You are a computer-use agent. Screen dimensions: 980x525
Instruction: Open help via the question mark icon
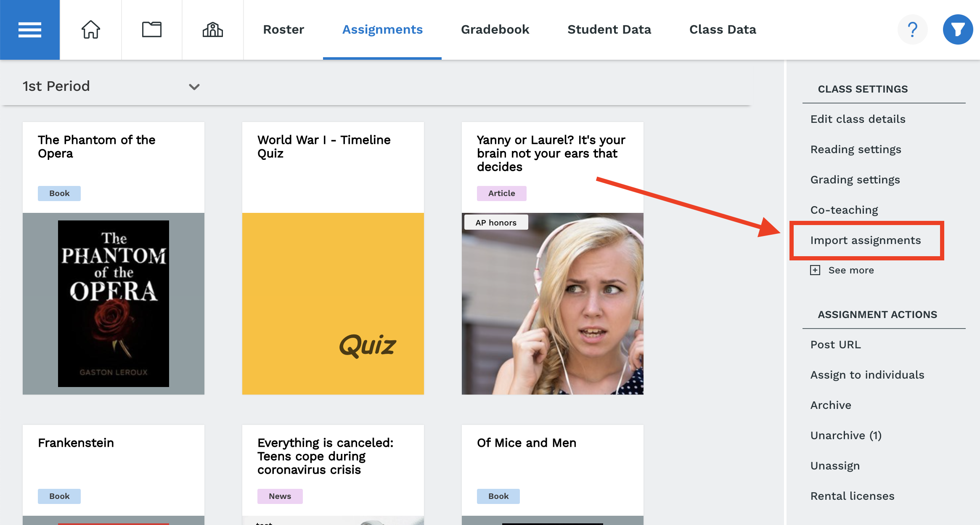point(912,29)
